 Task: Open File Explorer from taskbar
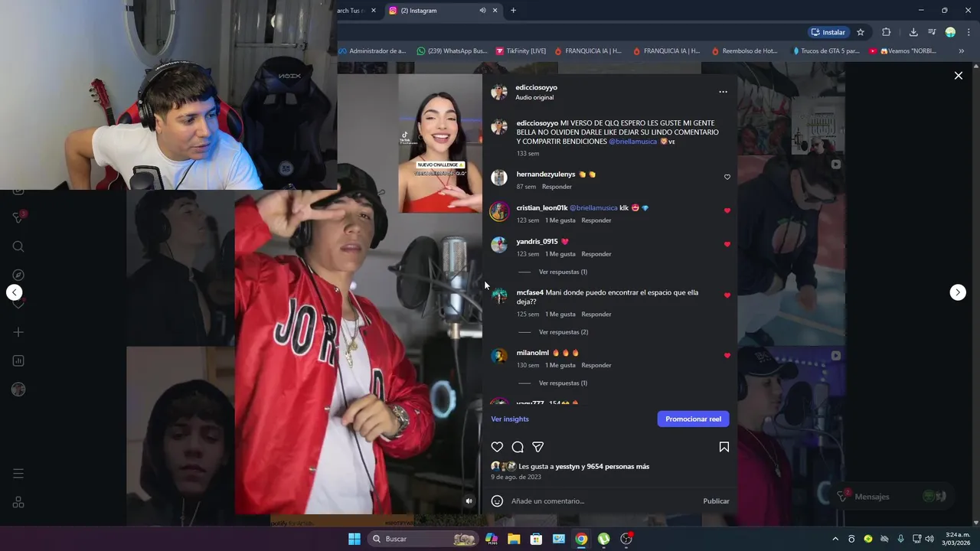click(514, 539)
